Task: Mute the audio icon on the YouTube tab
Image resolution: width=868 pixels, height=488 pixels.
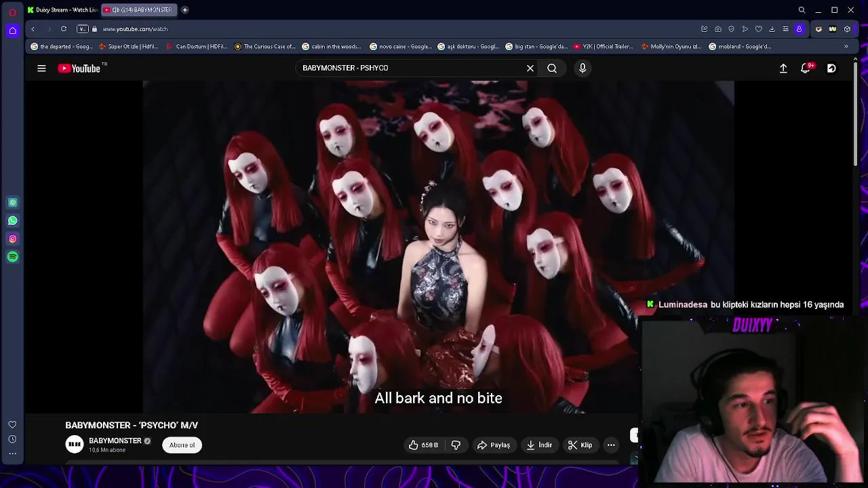Action: point(115,10)
